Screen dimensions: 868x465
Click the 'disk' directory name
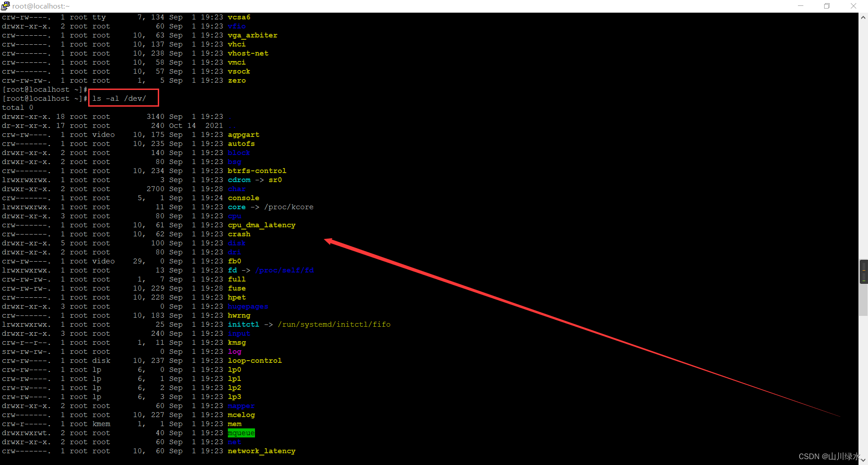coord(237,243)
